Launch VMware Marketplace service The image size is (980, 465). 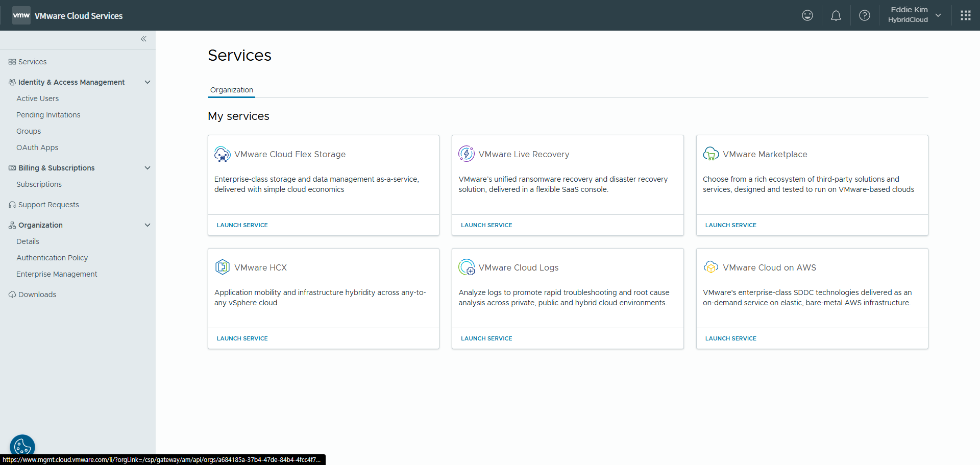click(x=731, y=225)
